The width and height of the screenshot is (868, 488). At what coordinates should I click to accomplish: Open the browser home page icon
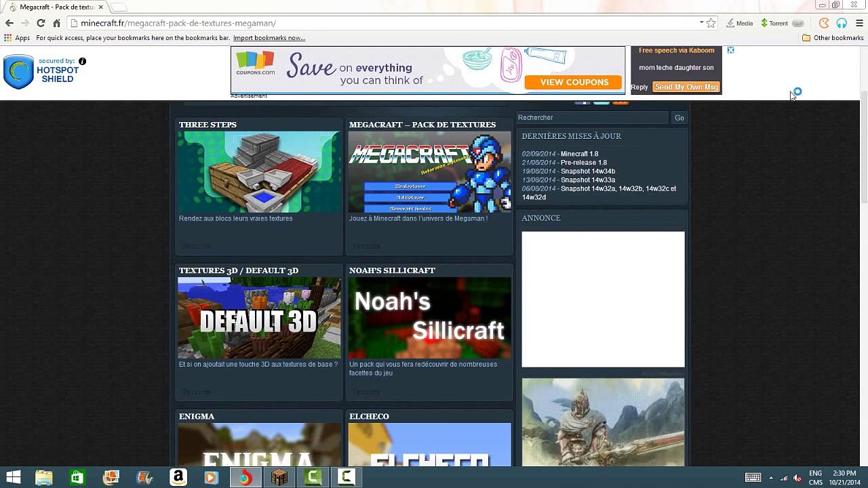click(x=57, y=23)
